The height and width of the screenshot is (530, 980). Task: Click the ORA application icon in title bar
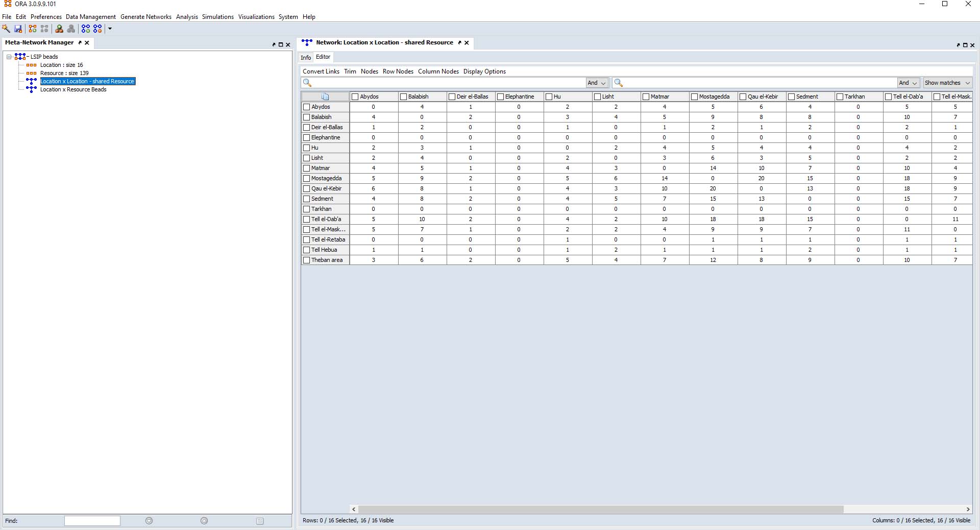(8, 4)
